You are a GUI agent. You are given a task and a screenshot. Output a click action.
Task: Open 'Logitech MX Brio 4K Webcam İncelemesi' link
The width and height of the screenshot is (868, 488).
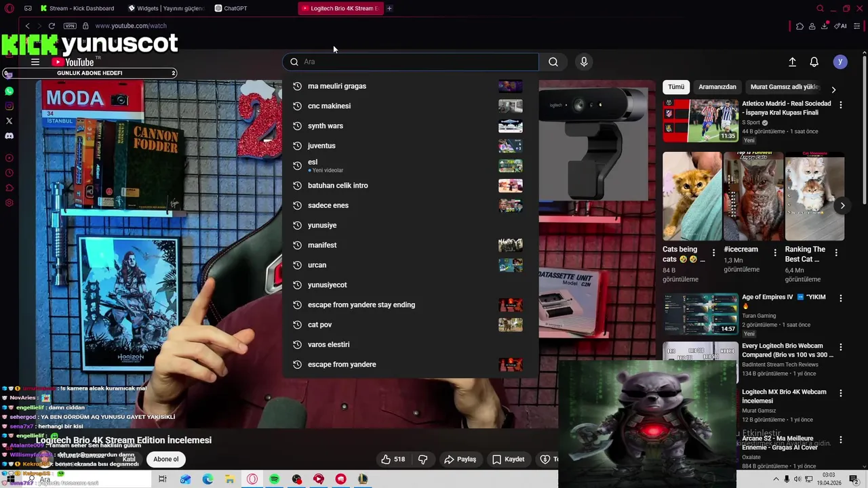784,396
